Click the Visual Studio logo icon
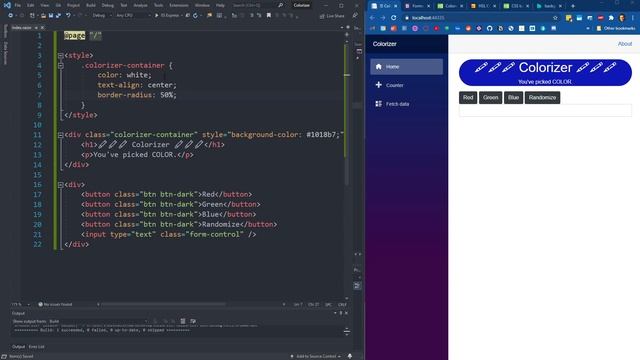Image resolution: width=640 pixels, height=360 pixels. [7, 5]
